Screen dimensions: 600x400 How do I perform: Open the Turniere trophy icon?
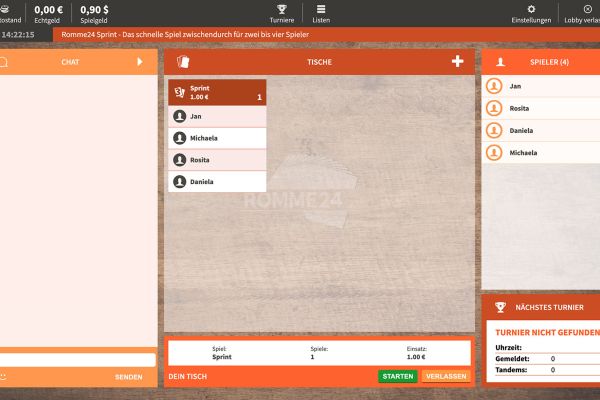click(280, 9)
